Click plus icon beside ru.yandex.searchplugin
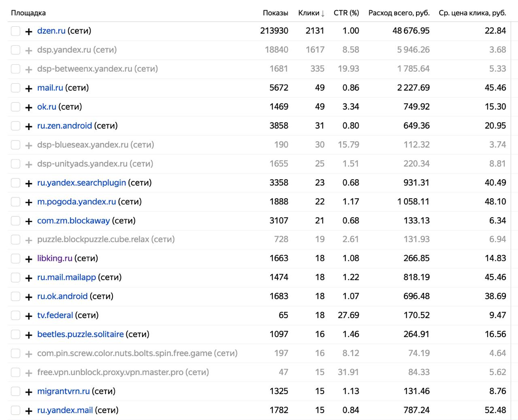518x420 pixels. [28, 184]
